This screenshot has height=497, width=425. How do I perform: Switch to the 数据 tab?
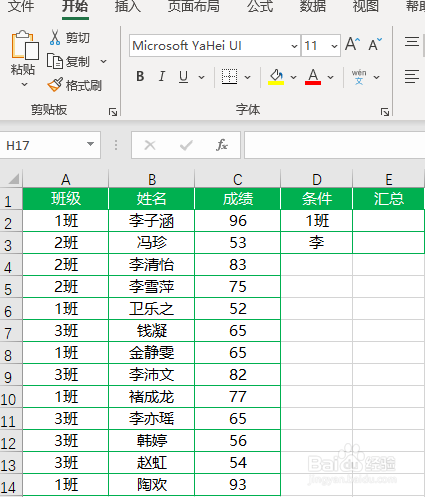(x=313, y=6)
